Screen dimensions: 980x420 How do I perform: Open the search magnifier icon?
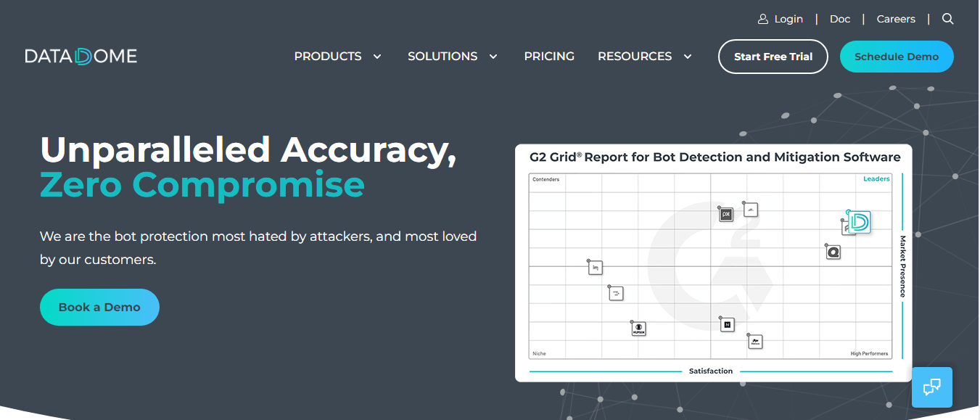(x=947, y=19)
